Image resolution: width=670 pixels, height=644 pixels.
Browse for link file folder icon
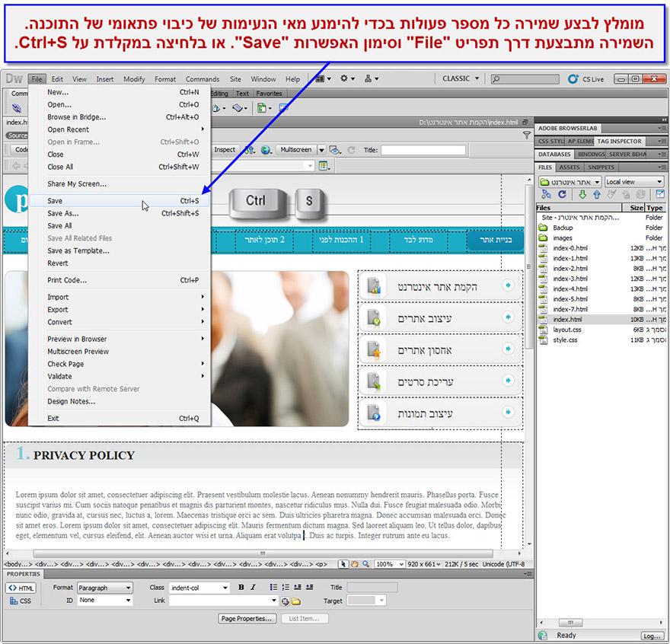coord(295,601)
